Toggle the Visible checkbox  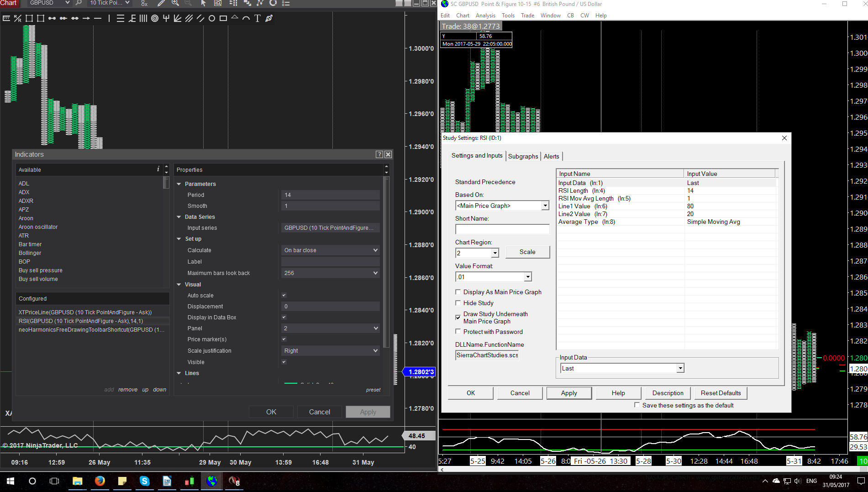click(284, 362)
